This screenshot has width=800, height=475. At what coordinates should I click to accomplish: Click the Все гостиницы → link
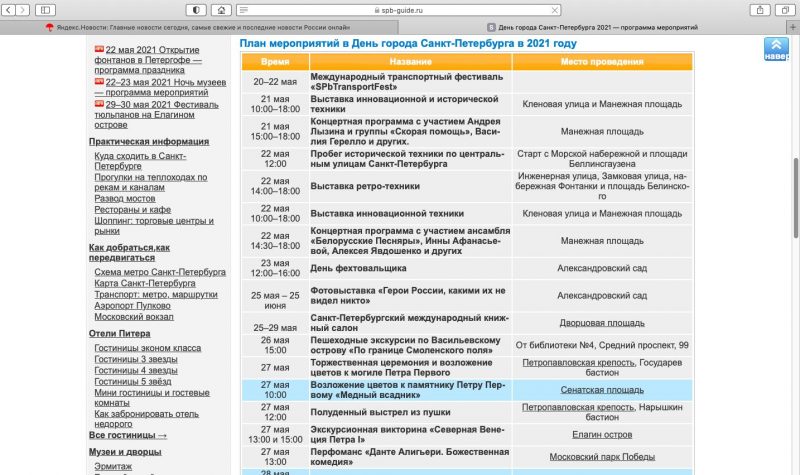click(128, 435)
